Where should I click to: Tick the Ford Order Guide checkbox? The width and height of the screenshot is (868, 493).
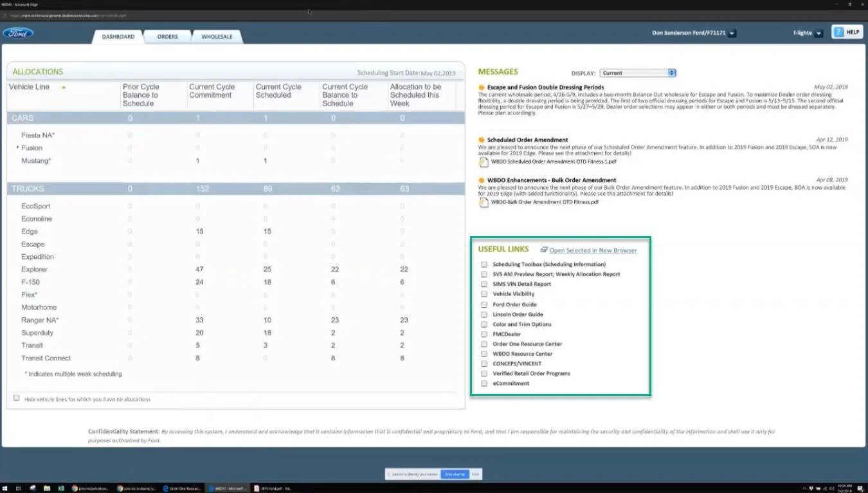click(x=484, y=304)
